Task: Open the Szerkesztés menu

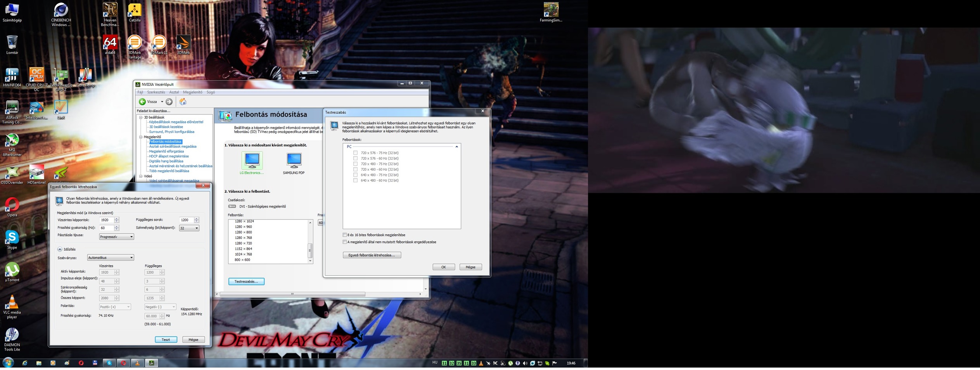Action: pyautogui.click(x=156, y=92)
